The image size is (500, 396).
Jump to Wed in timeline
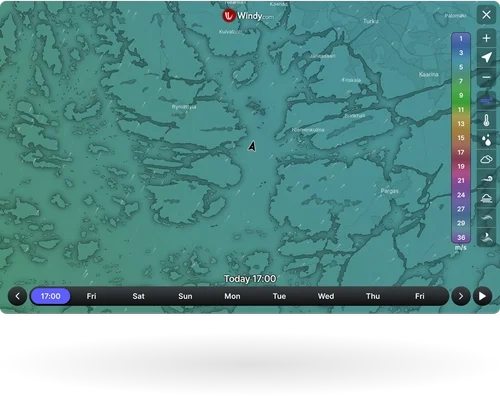pyautogui.click(x=326, y=296)
